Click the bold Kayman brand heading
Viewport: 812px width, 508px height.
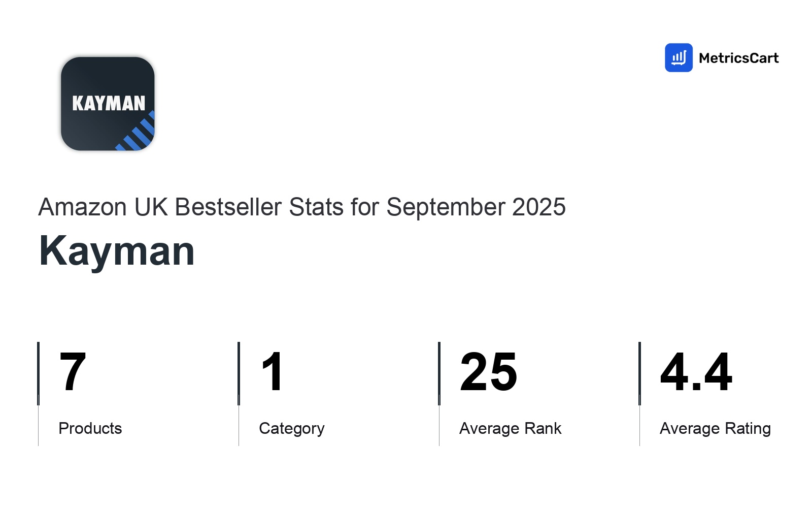(117, 251)
